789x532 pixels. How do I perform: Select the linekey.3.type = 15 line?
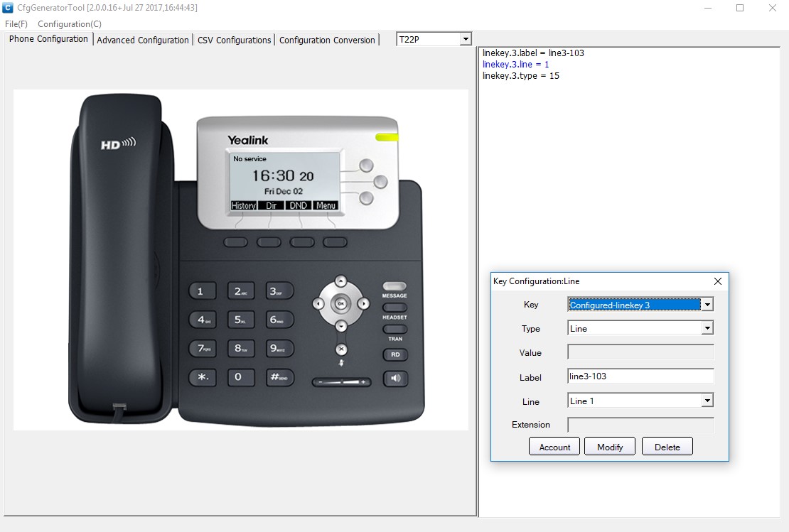click(x=521, y=76)
